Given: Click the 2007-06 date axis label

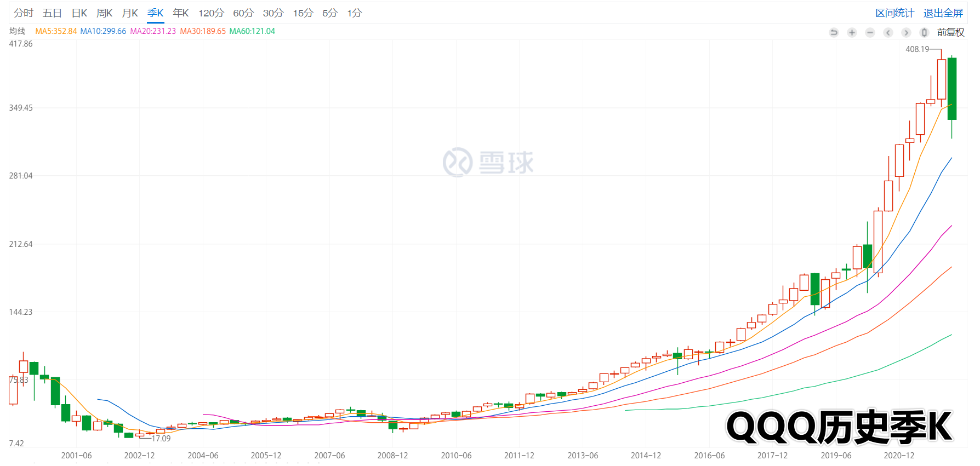Looking at the screenshot, I should (x=329, y=456).
